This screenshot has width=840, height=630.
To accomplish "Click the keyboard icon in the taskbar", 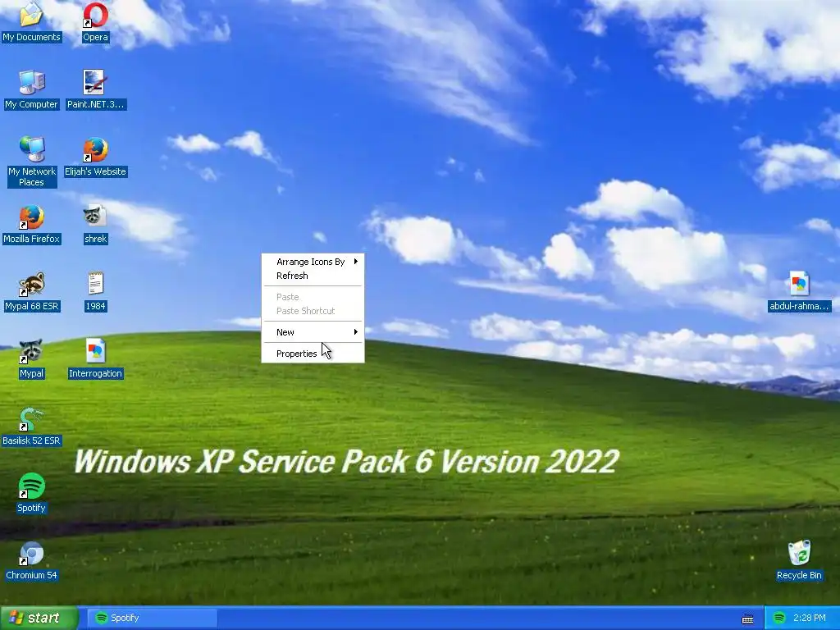I will pos(748,619).
